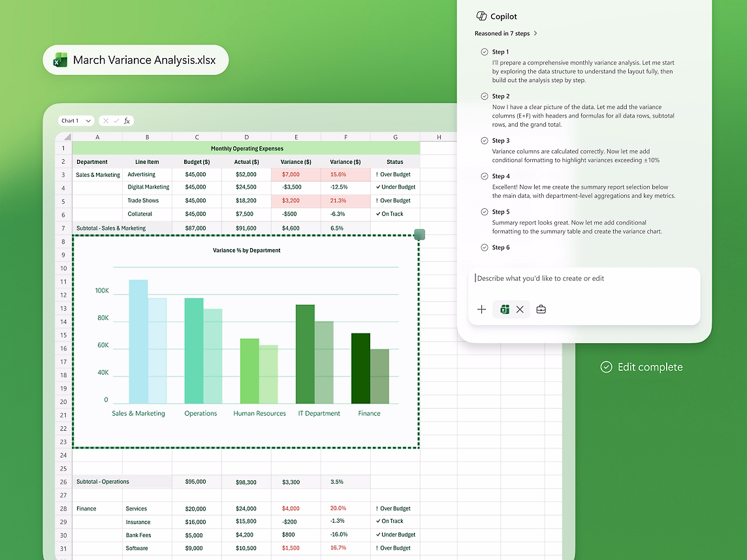Viewport: 747px width, 560px height.
Task: Click the Trade Shows cell
Action: [147, 200]
